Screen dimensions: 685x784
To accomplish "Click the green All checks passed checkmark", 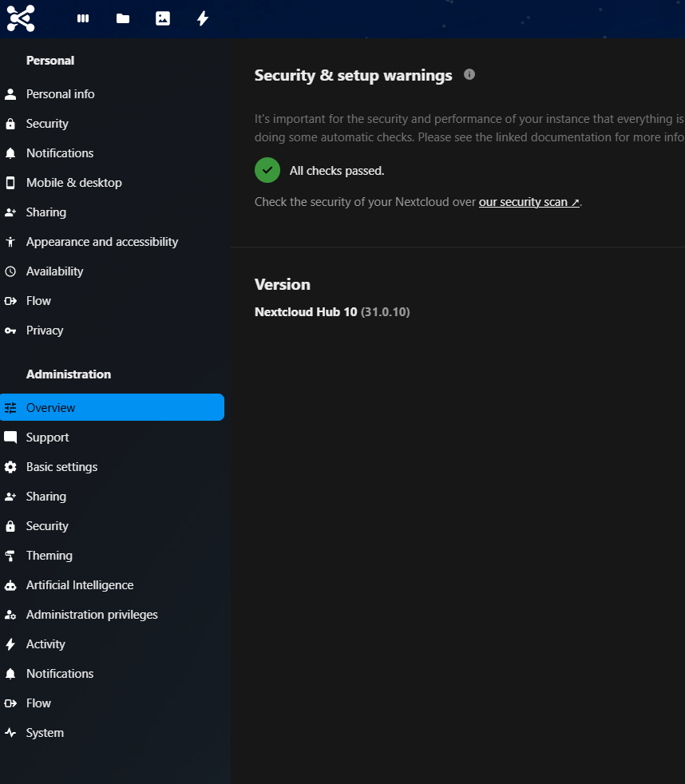I will pyautogui.click(x=267, y=171).
